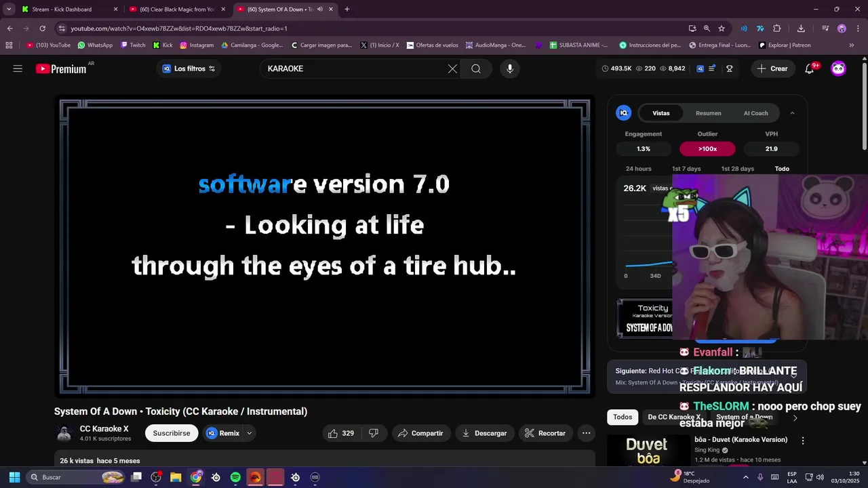Click the Toxicity mix playlist thumbnail
Viewport: 868px width, 488px height.
click(644, 319)
